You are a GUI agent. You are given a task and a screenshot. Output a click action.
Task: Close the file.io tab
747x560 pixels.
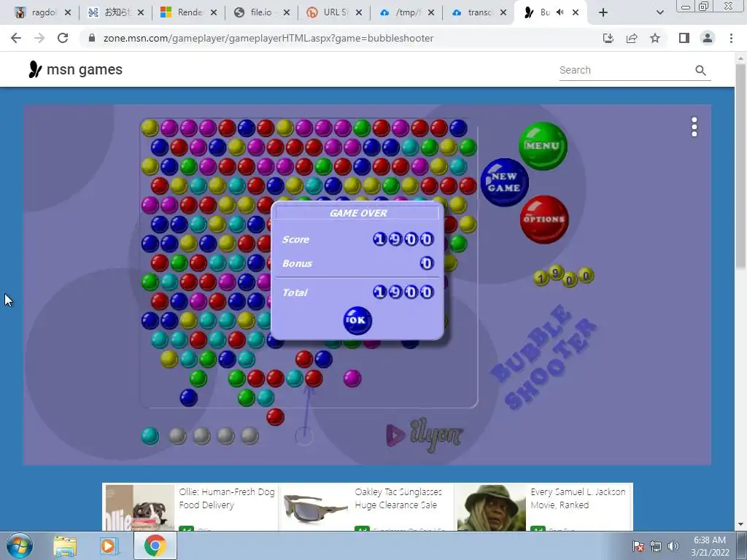[x=286, y=12]
